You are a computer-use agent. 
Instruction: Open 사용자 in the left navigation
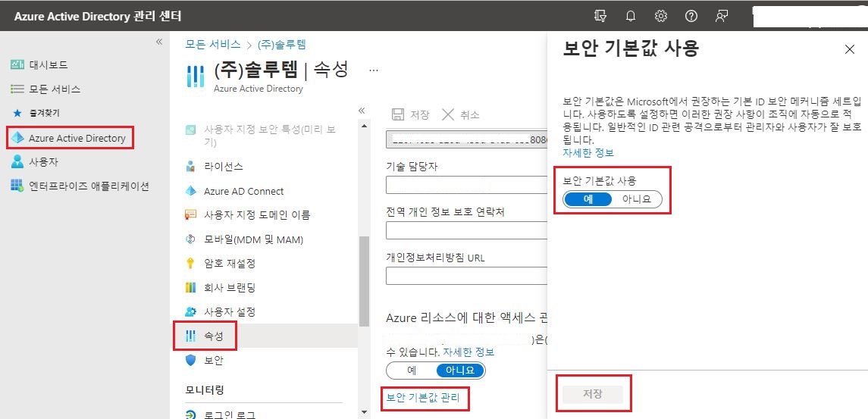tap(43, 162)
